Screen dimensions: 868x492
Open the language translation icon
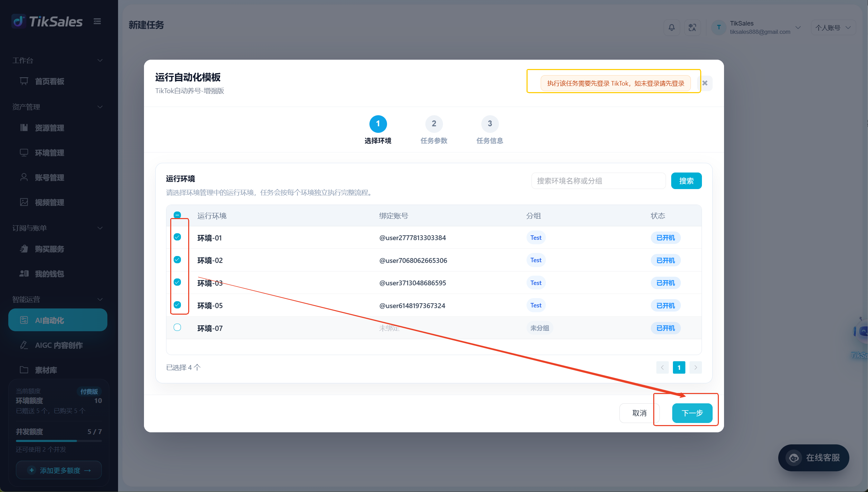pos(692,28)
